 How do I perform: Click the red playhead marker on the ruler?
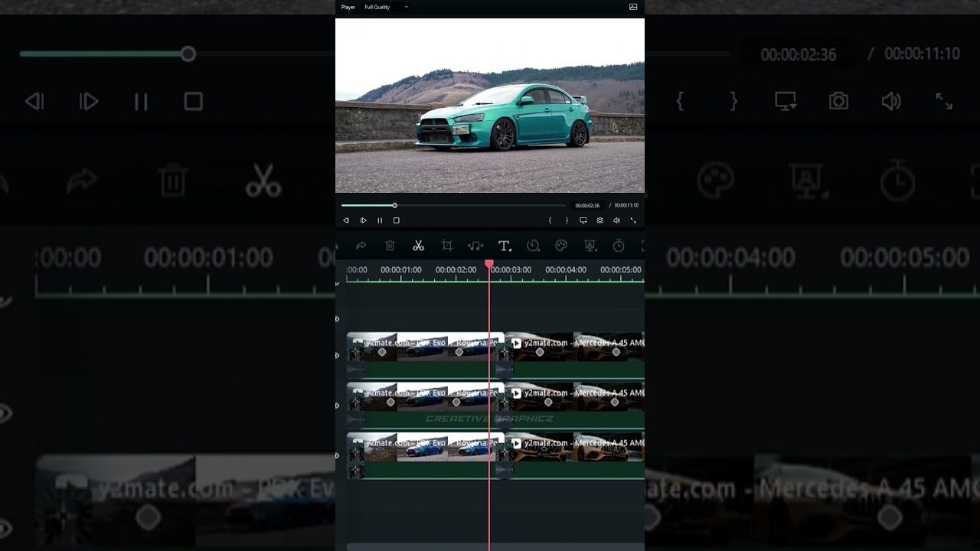click(489, 264)
